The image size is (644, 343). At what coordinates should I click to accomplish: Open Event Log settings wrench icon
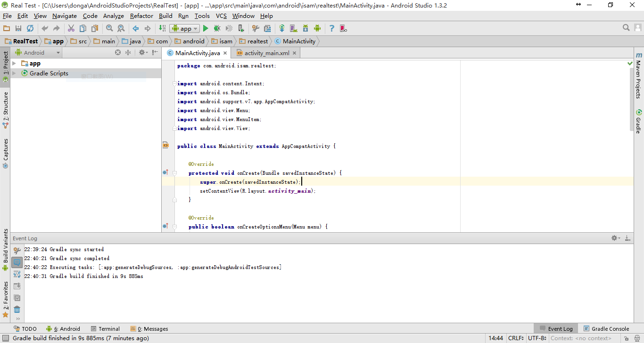click(17, 250)
